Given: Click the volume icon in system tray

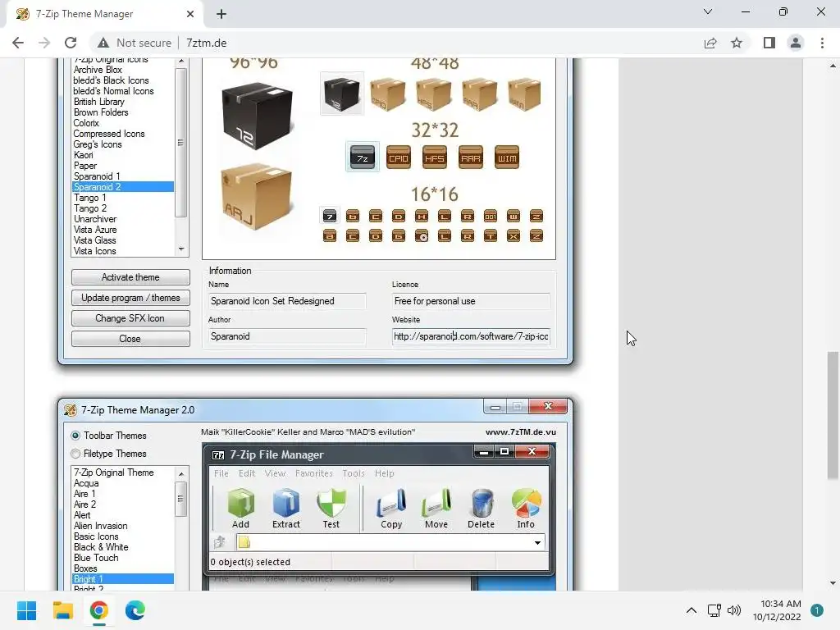Looking at the screenshot, I should 734,610.
